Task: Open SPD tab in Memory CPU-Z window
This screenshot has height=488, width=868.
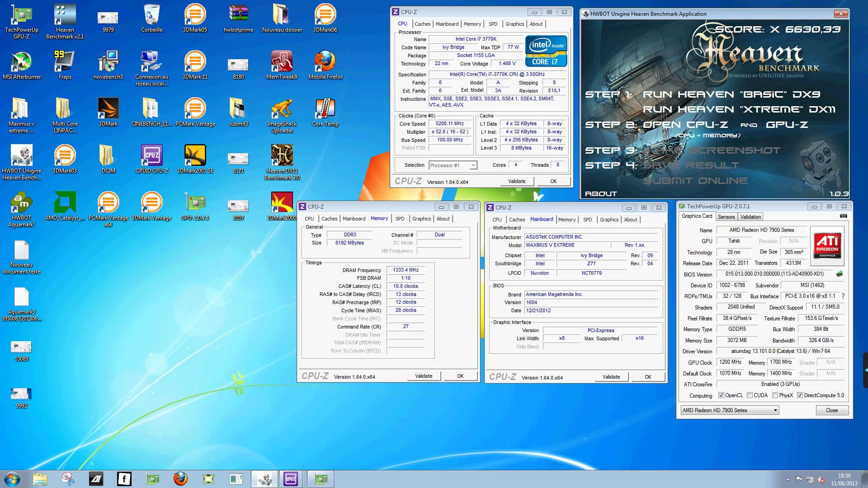Action: 400,219
